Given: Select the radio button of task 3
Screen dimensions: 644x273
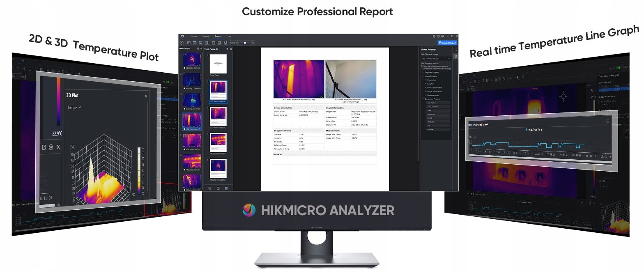Looking at the screenshot, I should click(184, 109).
